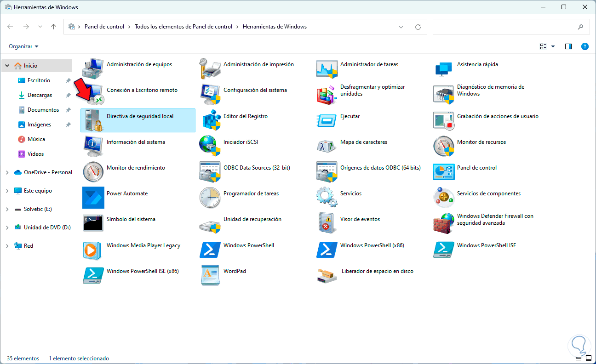Viewport: 596px width, 364px height.
Task: Open the recent locations dropdown
Action: [40, 27]
